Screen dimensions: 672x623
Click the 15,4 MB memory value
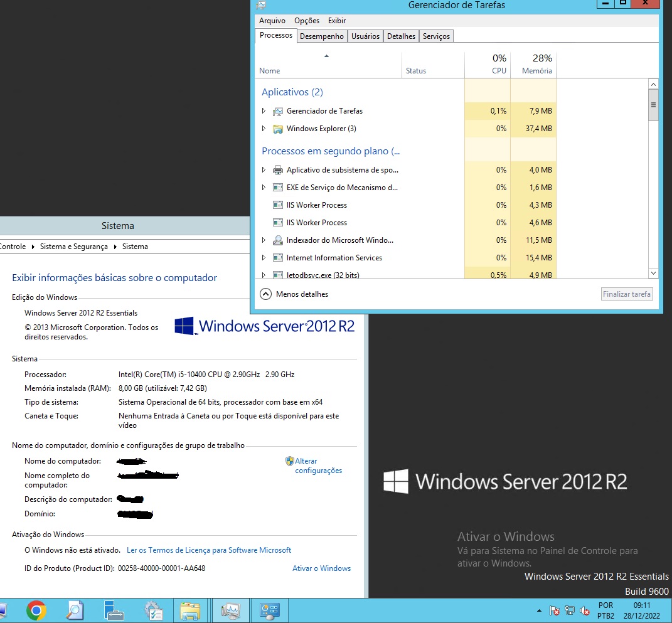point(539,258)
